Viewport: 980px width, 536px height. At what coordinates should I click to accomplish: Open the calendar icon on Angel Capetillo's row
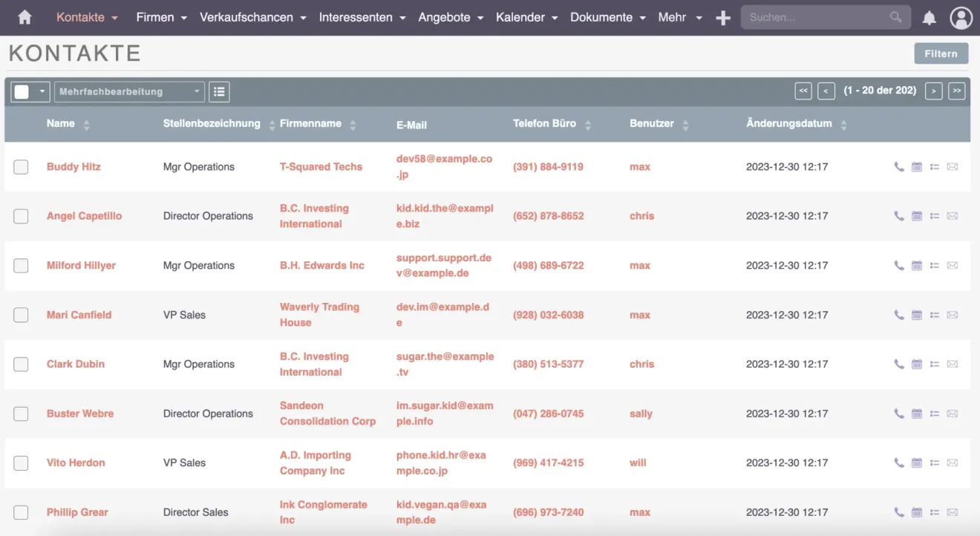pos(916,215)
